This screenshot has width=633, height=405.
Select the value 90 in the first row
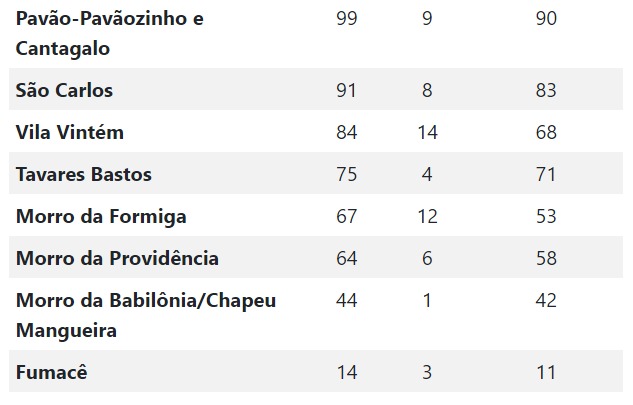click(546, 19)
